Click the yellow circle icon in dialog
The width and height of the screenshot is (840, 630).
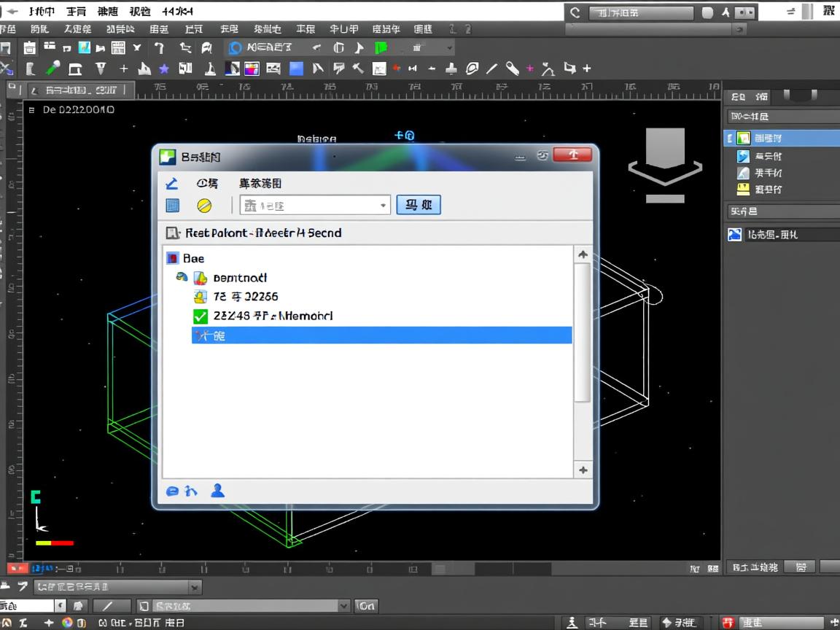pos(204,206)
